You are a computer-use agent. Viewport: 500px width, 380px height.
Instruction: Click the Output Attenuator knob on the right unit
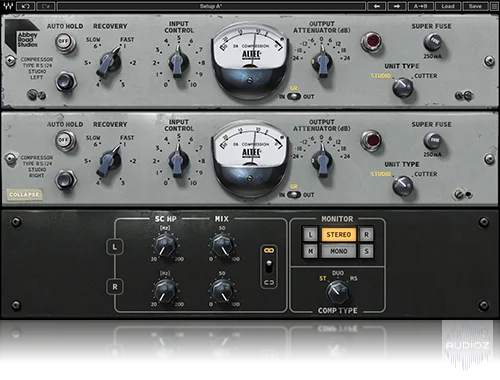[x=322, y=160]
